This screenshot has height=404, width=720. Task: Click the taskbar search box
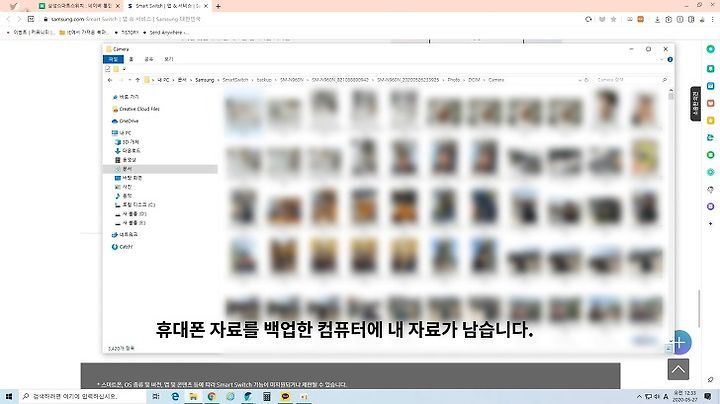point(83,396)
